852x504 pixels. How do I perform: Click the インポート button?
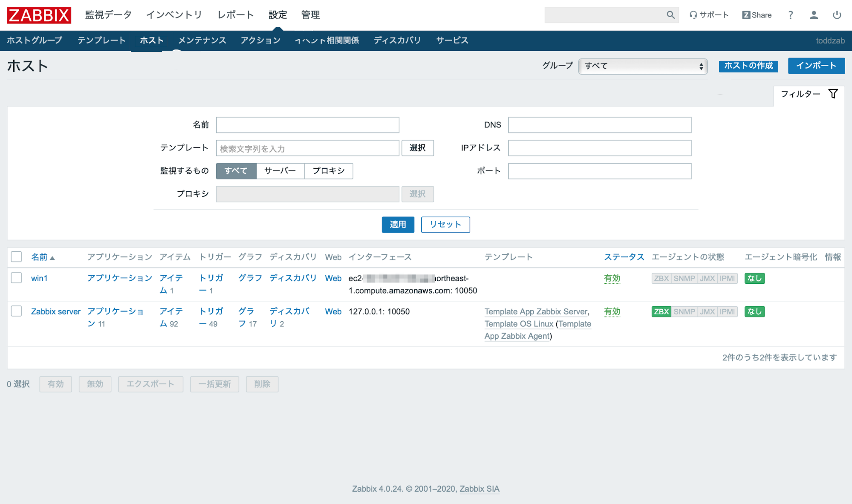(x=816, y=66)
